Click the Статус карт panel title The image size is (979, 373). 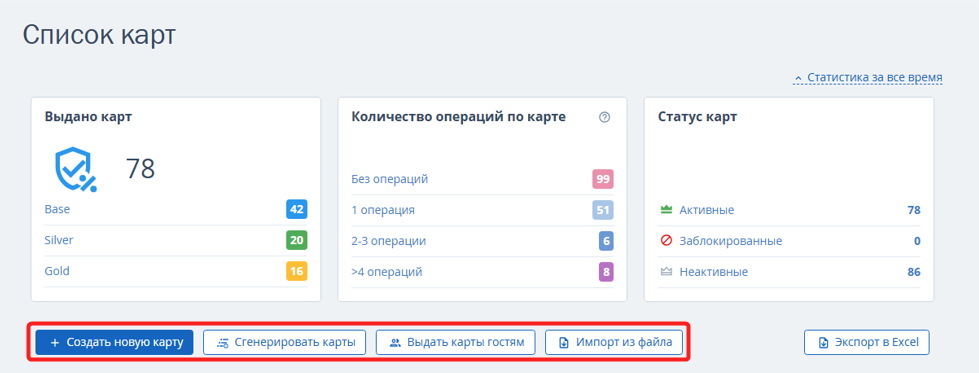697,117
